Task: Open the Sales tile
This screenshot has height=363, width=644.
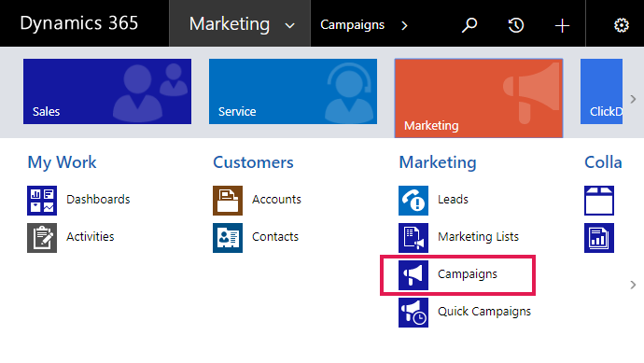Action: (107, 91)
